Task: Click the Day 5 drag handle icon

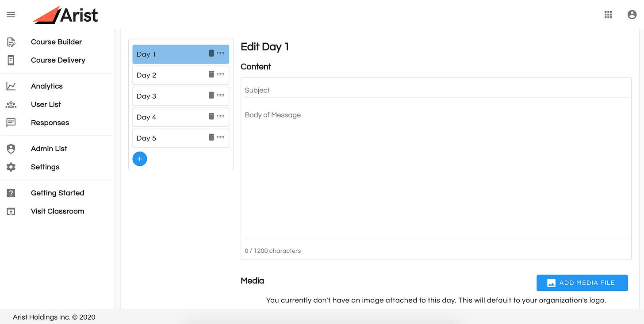Action: coord(221,137)
